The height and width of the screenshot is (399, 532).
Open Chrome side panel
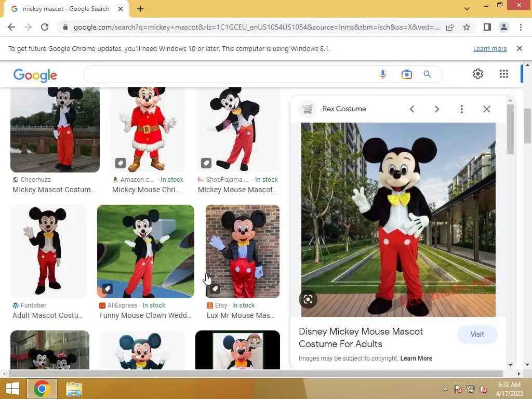[487, 27]
